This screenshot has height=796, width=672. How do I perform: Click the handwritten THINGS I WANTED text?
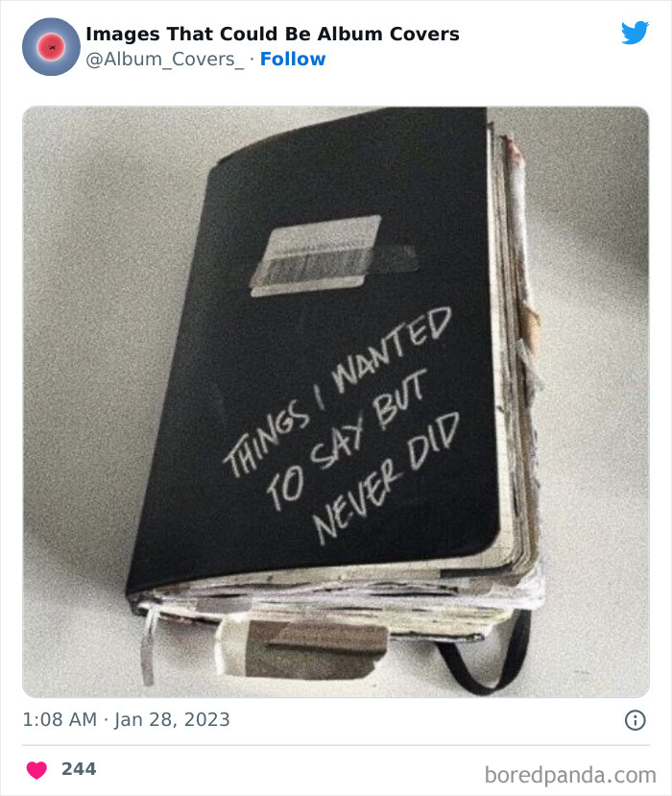pyautogui.click(x=338, y=391)
